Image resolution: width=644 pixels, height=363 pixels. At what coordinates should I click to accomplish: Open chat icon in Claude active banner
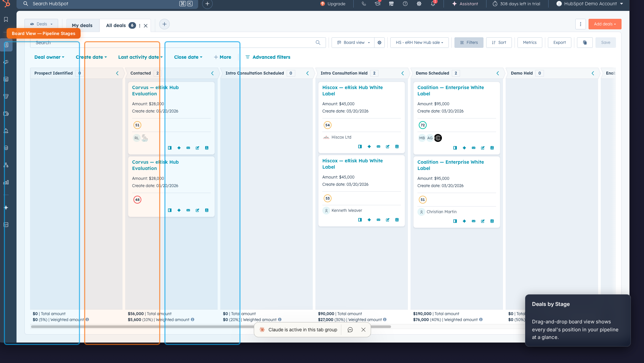[350, 330]
